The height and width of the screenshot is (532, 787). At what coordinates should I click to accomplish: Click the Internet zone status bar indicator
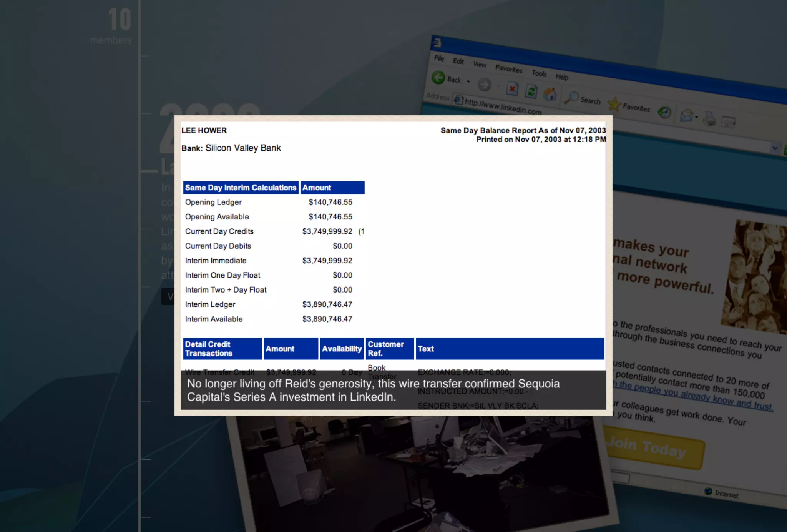[721, 493]
